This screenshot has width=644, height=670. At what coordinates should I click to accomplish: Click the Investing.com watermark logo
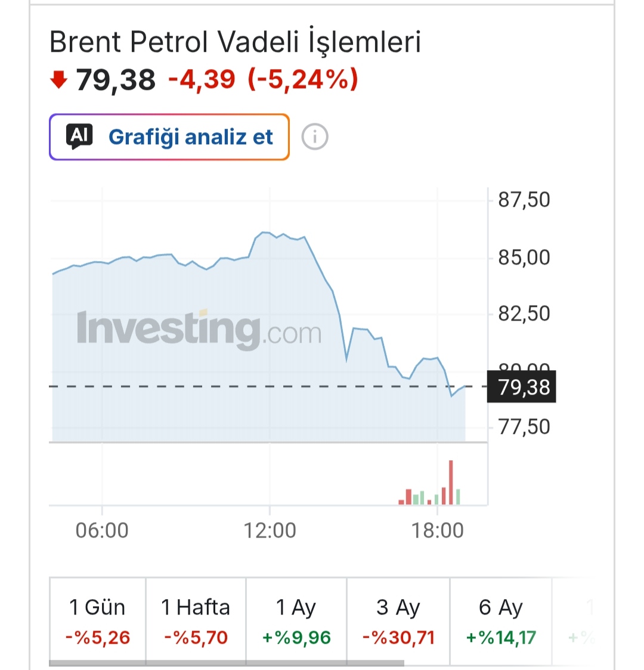click(x=199, y=330)
